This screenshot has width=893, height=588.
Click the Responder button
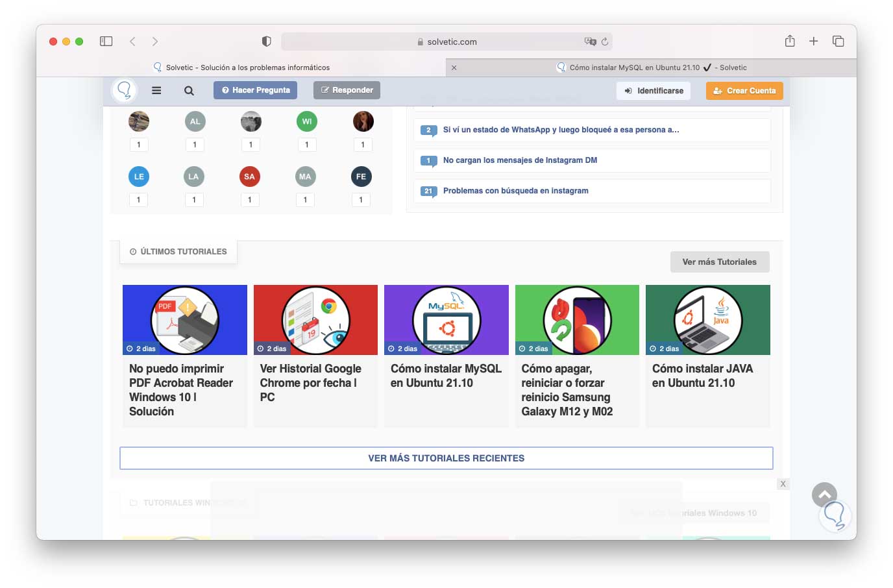point(347,90)
